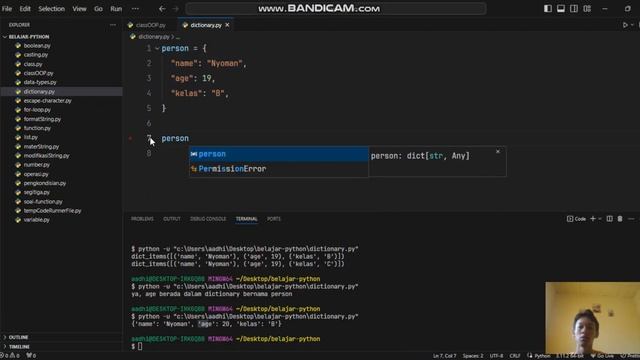This screenshot has height=360, width=640.
Task: Select dictionary.py in the Explorer list
Action: click(39, 92)
